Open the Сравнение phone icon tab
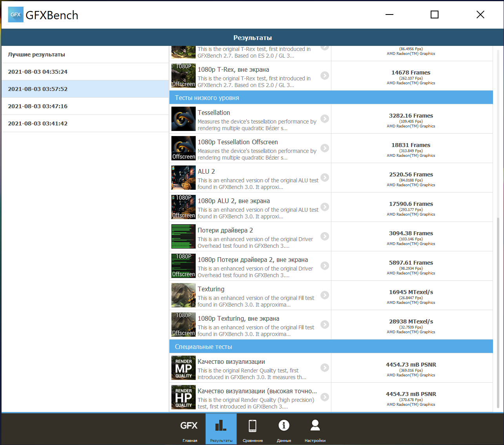Viewport: 504px width, 445px height. (253, 425)
